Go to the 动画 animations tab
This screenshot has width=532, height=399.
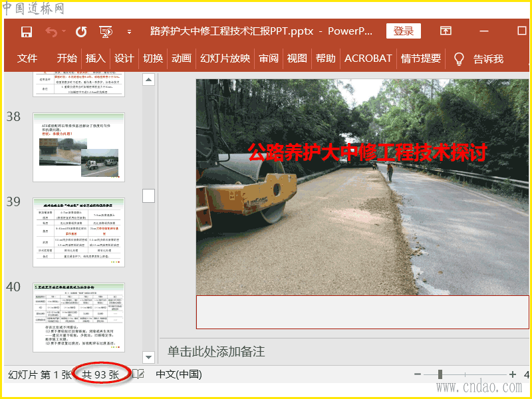pos(181,59)
